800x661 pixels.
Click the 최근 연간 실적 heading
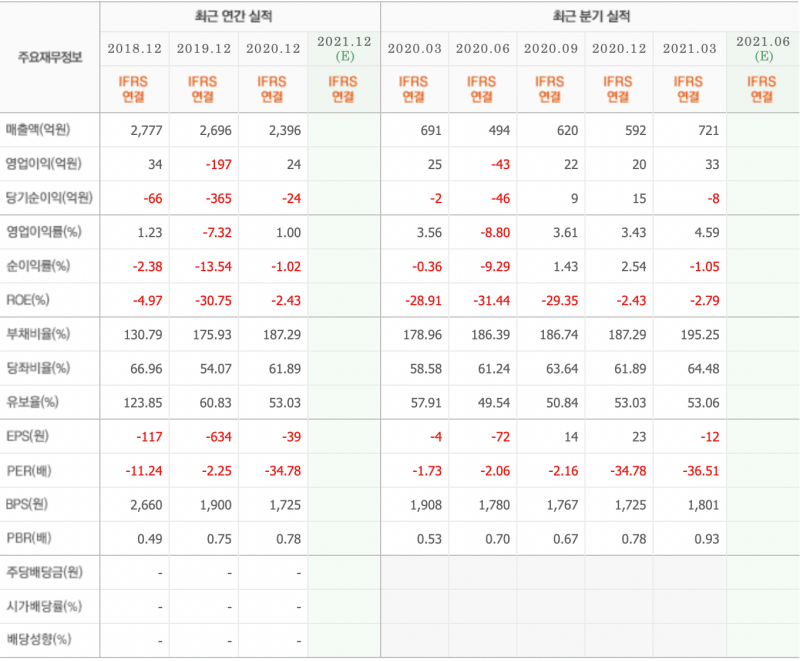(234, 16)
